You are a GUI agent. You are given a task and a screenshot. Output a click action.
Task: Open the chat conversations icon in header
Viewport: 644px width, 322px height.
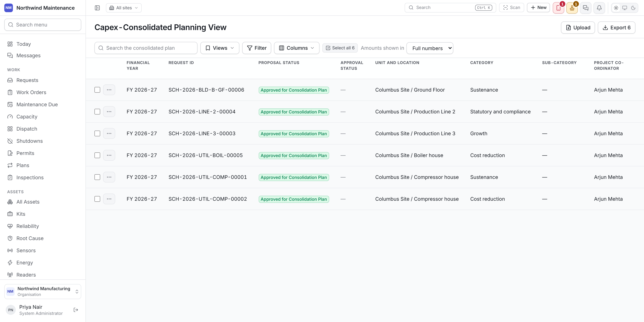586,8
